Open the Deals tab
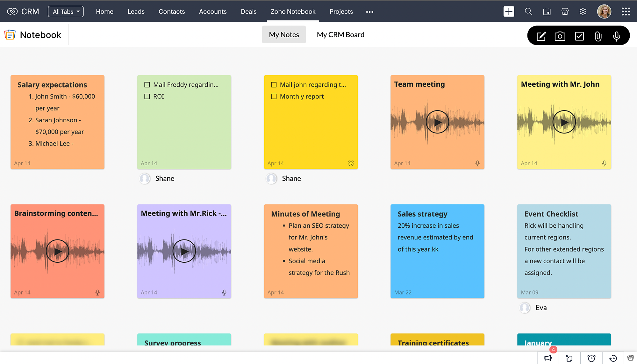 (x=248, y=12)
